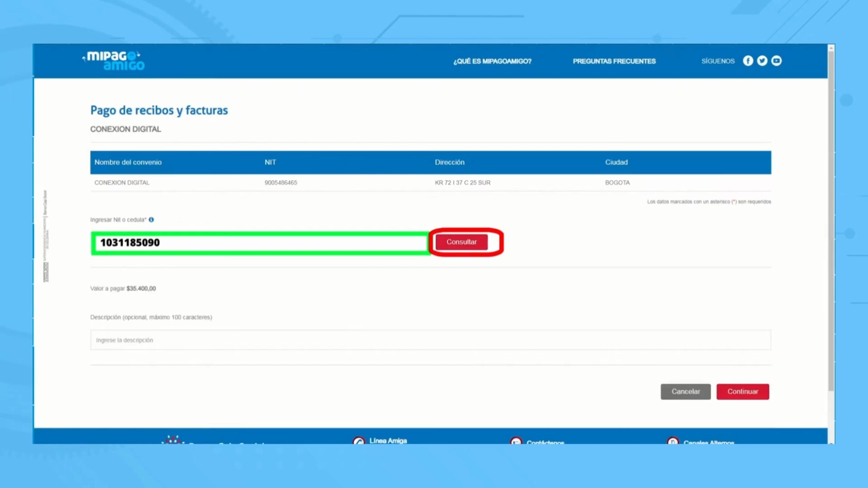The image size is (868, 488).
Task: Open the Facebook social icon
Action: click(x=748, y=61)
